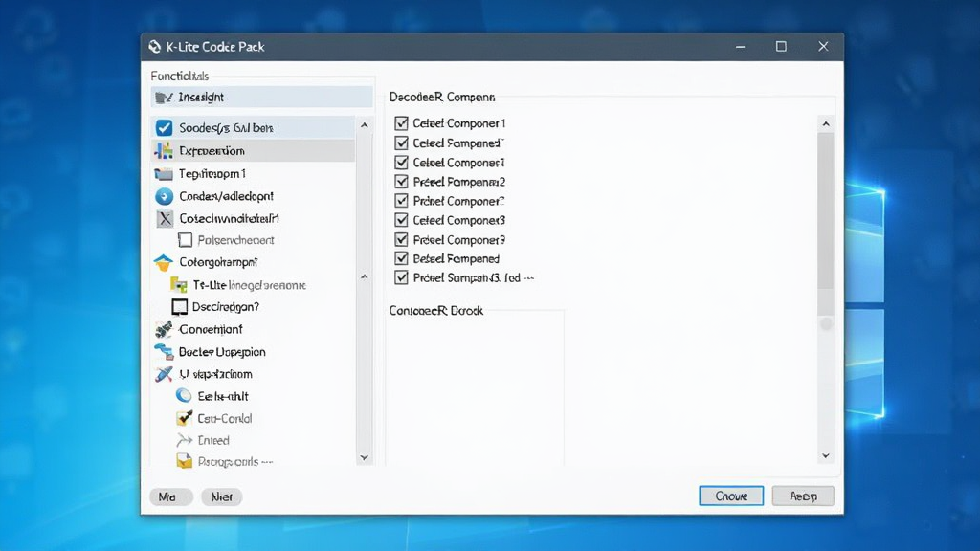Click the left tree middle up arrow
The height and width of the screenshot is (551, 980).
click(x=365, y=276)
